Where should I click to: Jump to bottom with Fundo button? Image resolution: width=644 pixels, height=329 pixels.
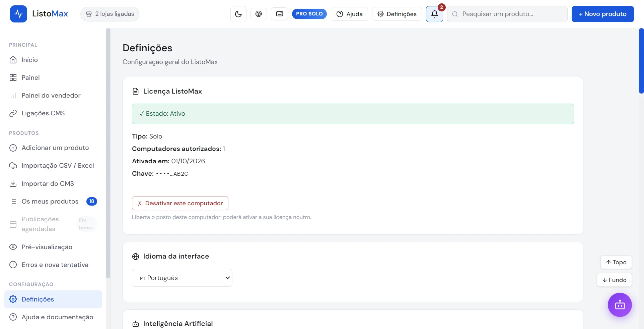click(614, 280)
